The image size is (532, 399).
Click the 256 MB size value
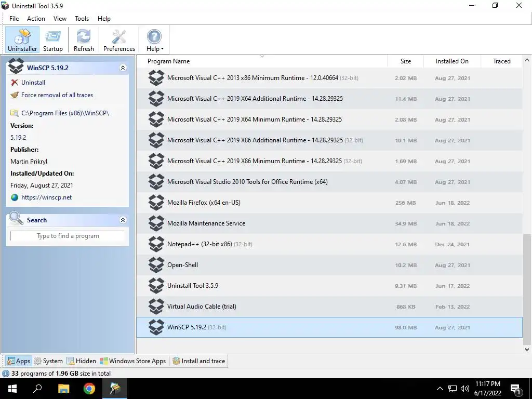coord(405,203)
